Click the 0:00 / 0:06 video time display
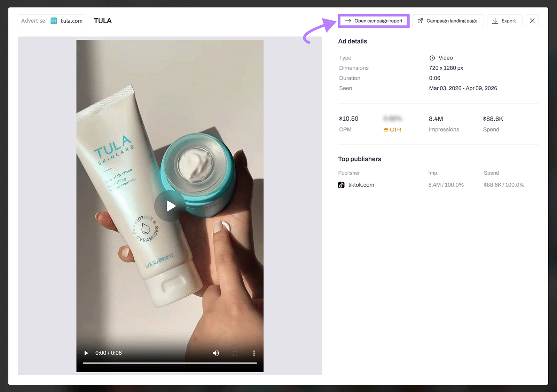The image size is (557, 392). [109, 353]
